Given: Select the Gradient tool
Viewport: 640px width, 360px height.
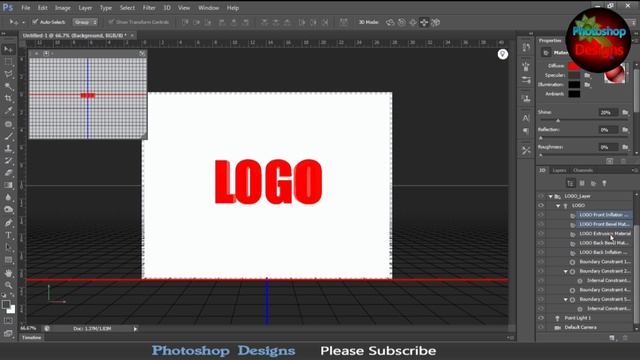Looking at the screenshot, I should coord(8,185).
